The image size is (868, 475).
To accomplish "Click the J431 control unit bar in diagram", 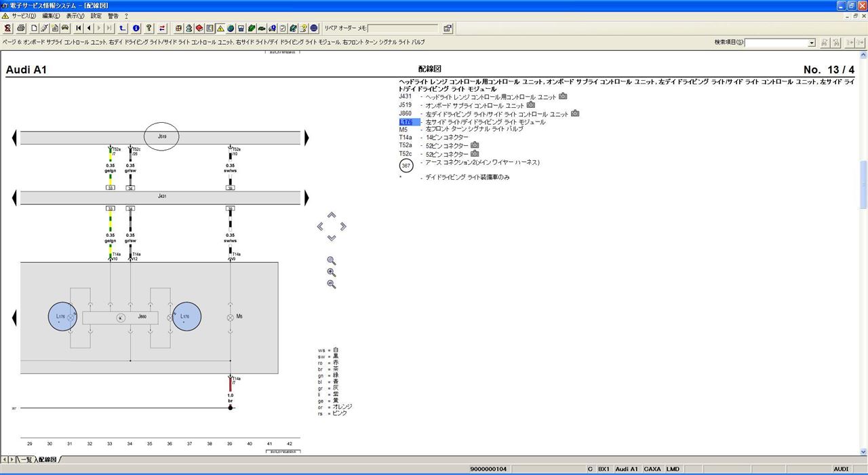I will 160,197.
